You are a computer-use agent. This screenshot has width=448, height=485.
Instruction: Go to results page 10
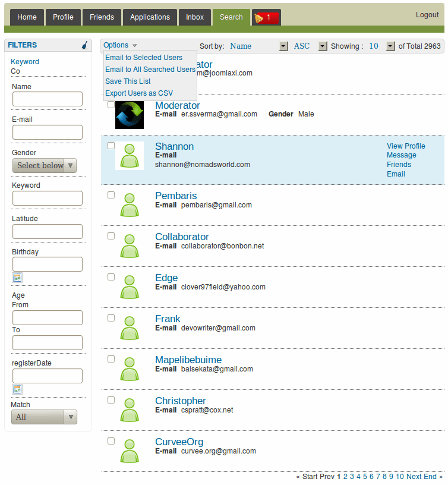[x=400, y=477]
